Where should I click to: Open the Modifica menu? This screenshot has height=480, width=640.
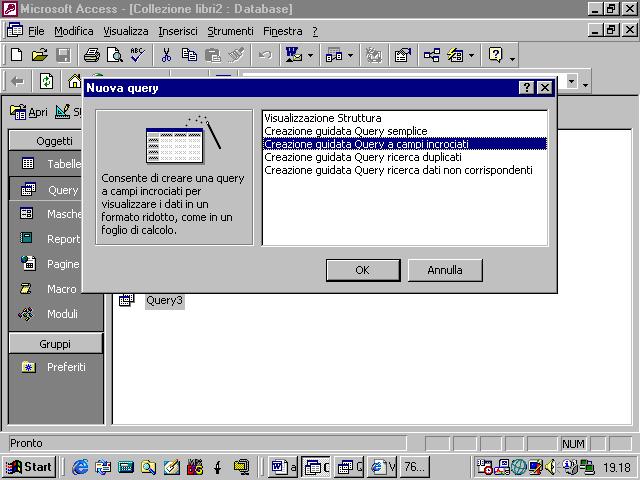tap(73, 31)
